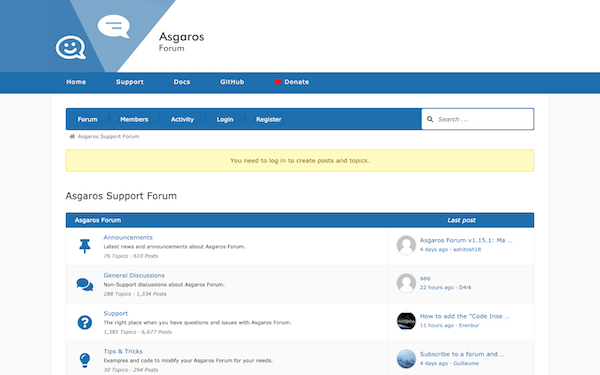Select the Register tab
Viewport: 600px width, 375px height.
click(269, 119)
